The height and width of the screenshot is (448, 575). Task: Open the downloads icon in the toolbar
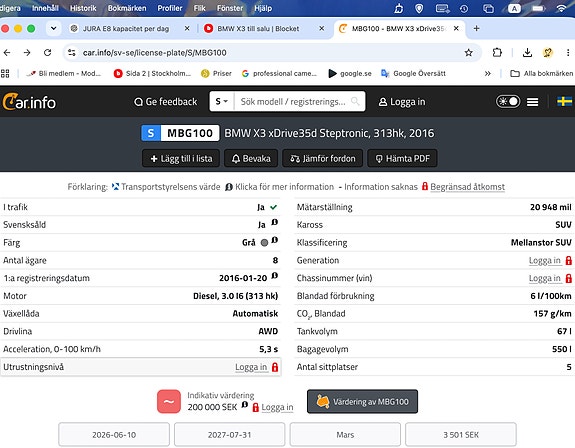click(527, 53)
